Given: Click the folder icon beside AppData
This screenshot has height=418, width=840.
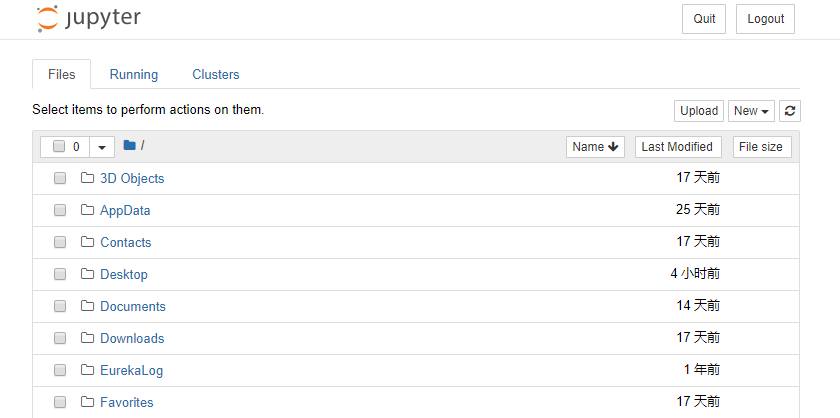Looking at the screenshot, I should (87, 210).
